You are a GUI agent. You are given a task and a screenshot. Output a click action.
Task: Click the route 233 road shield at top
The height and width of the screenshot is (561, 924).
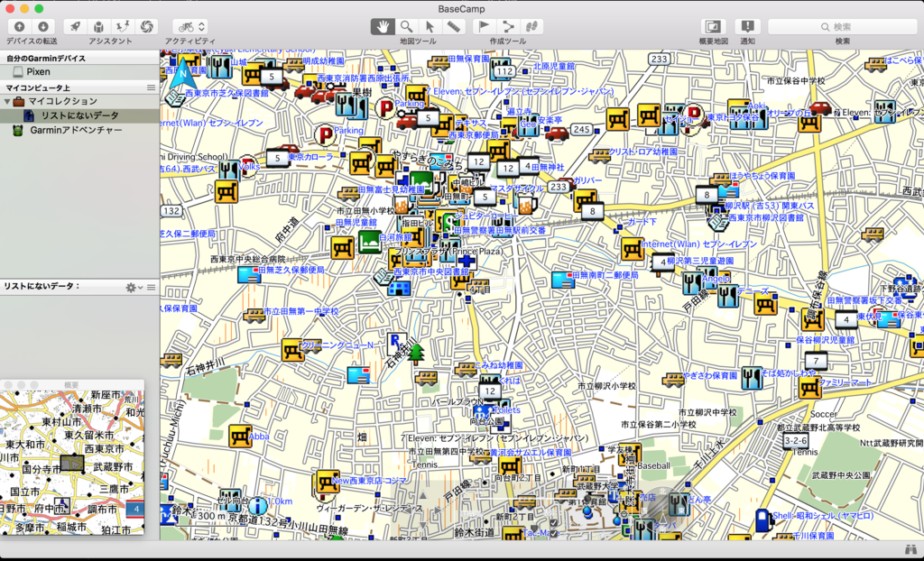[x=659, y=59]
